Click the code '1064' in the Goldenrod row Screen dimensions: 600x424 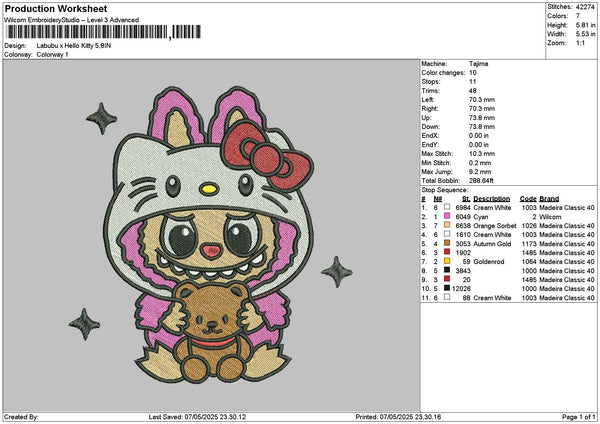click(x=529, y=262)
